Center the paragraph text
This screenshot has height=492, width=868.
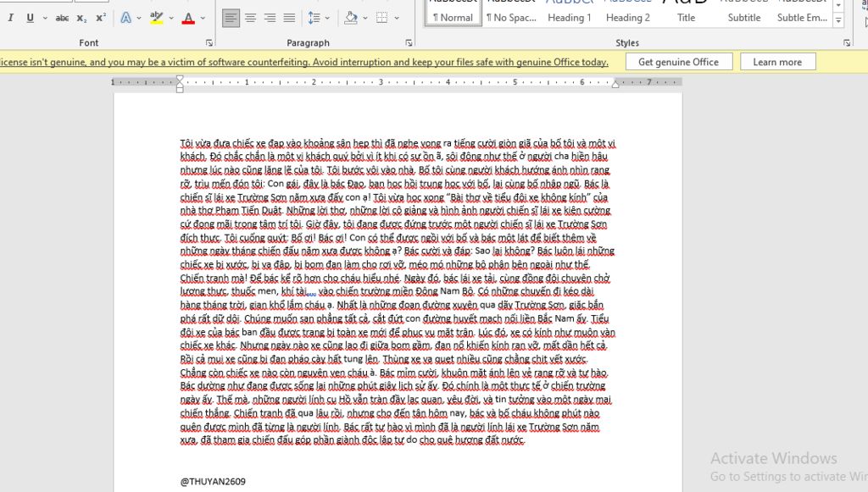tap(250, 18)
